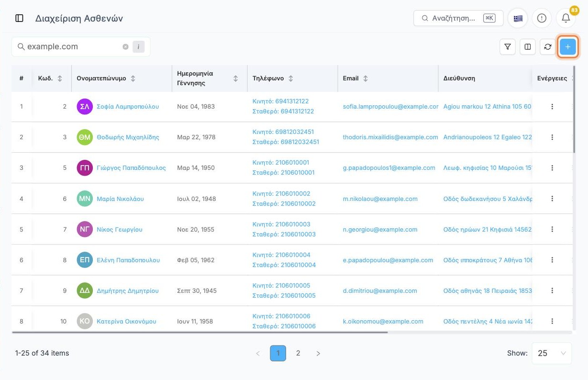Click email thodoris.mixailidis@example.com
588x380 pixels.
(x=390, y=137)
